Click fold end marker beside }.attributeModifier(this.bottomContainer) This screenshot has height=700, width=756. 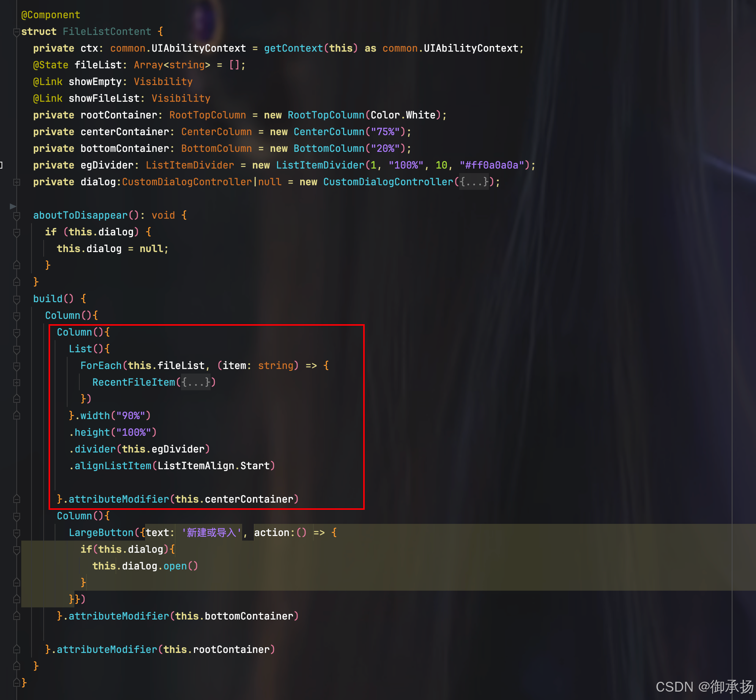(16, 616)
